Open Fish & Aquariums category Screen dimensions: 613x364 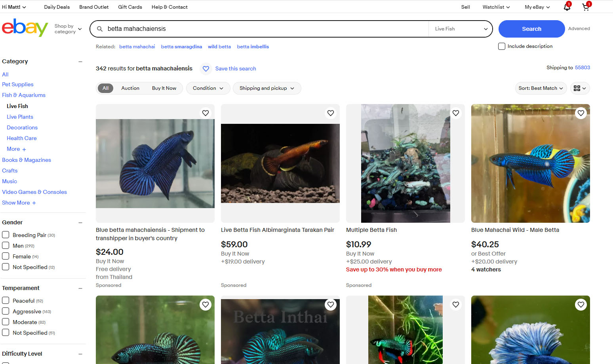click(24, 95)
